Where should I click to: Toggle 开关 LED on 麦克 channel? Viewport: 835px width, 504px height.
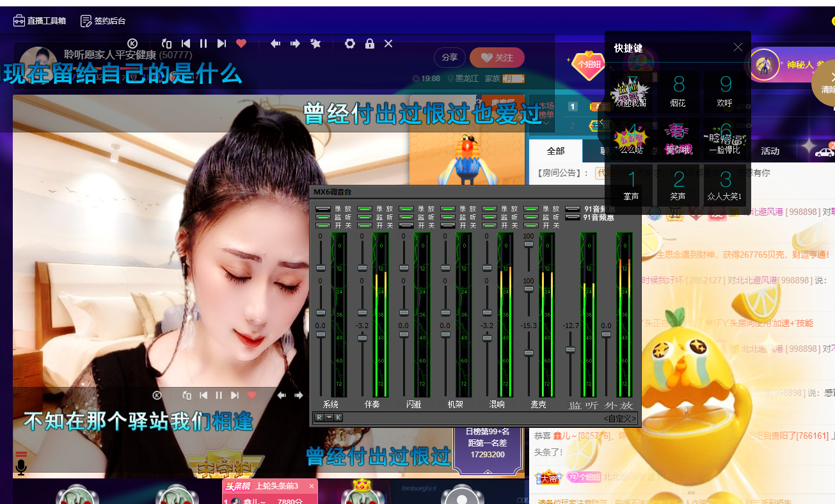tap(531, 225)
